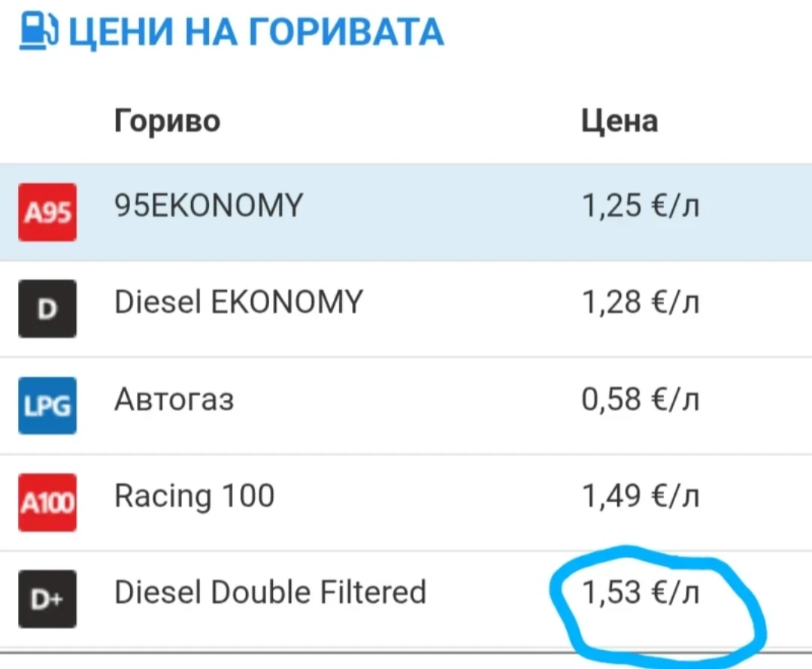
Task: Select the Цена column header
Action: [620, 120]
